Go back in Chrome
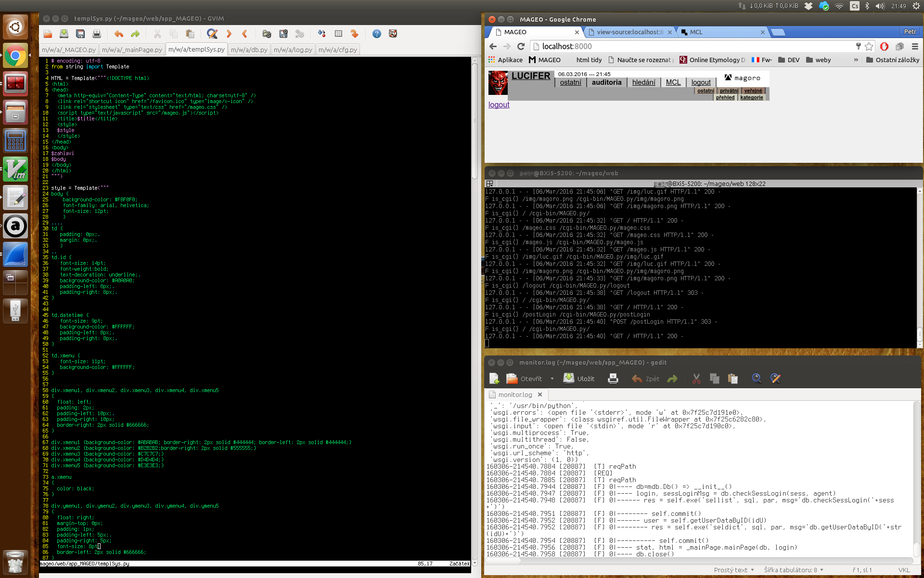The image size is (924, 578). [x=493, y=46]
